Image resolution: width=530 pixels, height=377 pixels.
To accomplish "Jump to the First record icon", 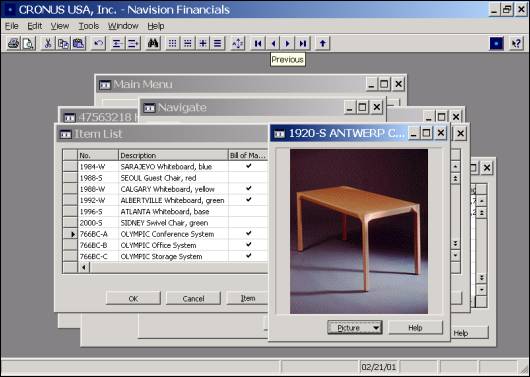I will point(258,43).
